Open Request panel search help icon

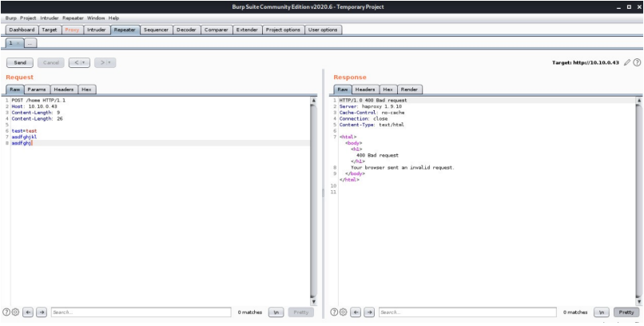(x=6, y=312)
